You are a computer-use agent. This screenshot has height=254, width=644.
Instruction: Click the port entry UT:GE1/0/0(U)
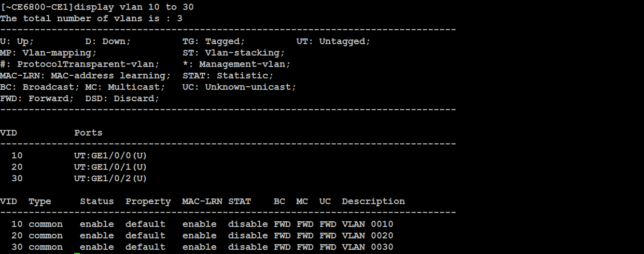coord(110,156)
